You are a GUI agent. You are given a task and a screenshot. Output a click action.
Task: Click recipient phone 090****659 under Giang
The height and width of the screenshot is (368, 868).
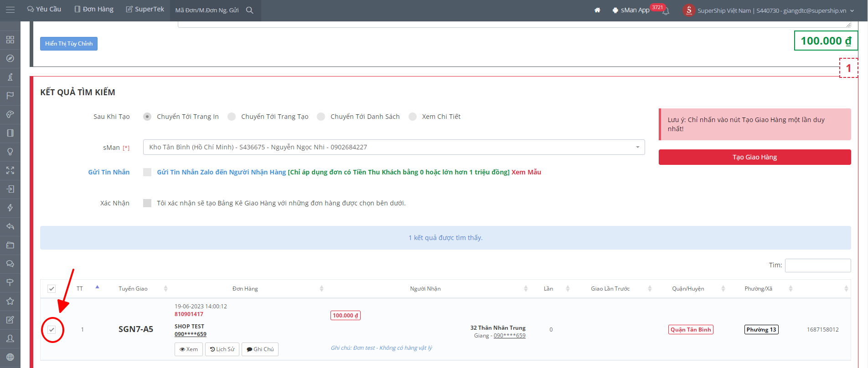(x=510, y=336)
